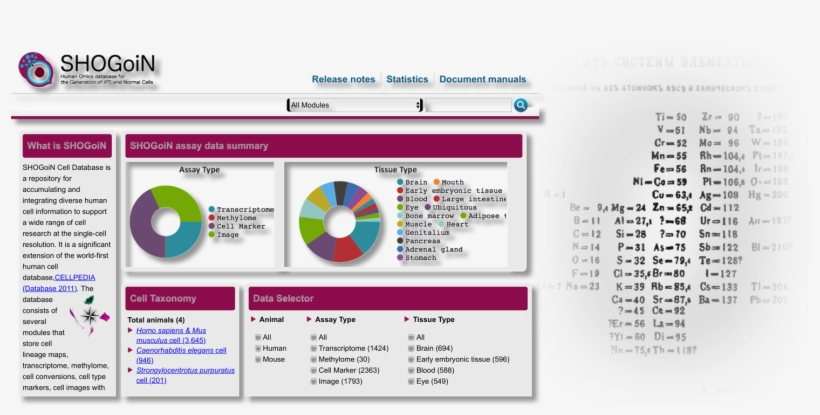The image size is (820, 415).
Task: Click Muscle legend entry
Action: 415,224
